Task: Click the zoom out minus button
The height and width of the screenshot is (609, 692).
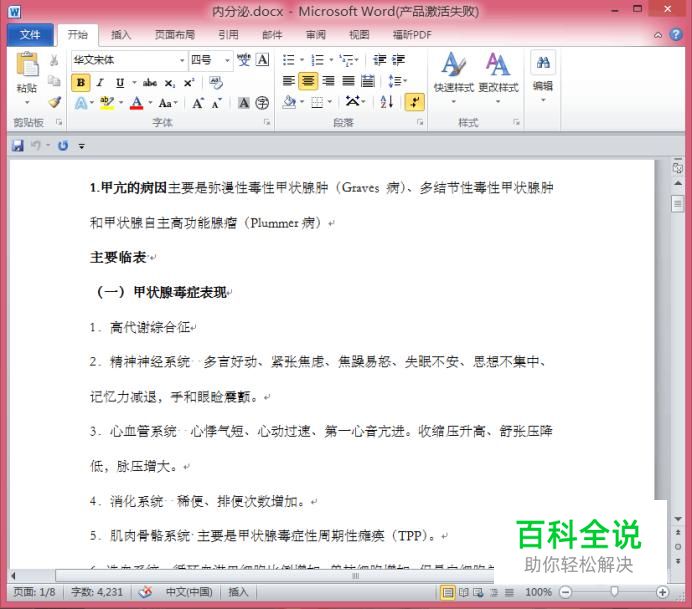Action: coord(565,592)
